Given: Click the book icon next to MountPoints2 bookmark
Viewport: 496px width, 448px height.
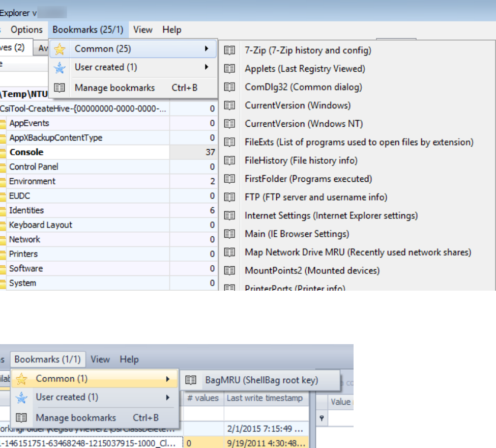Looking at the screenshot, I should click(x=229, y=271).
